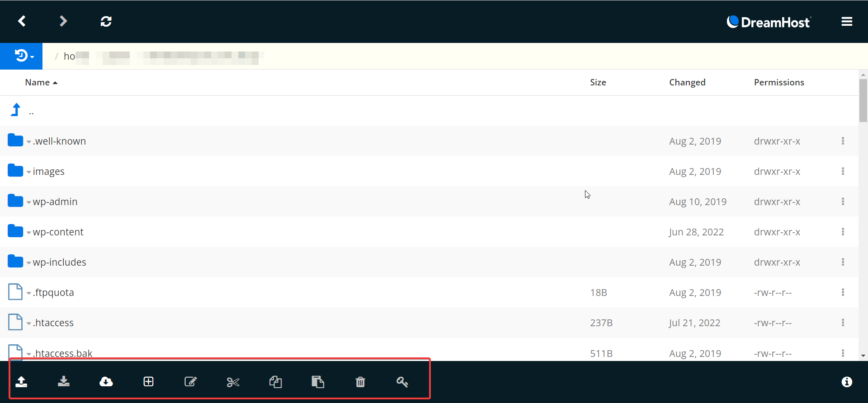Click the .well-known folder icon
The width and height of the screenshot is (868, 403).
(15, 140)
